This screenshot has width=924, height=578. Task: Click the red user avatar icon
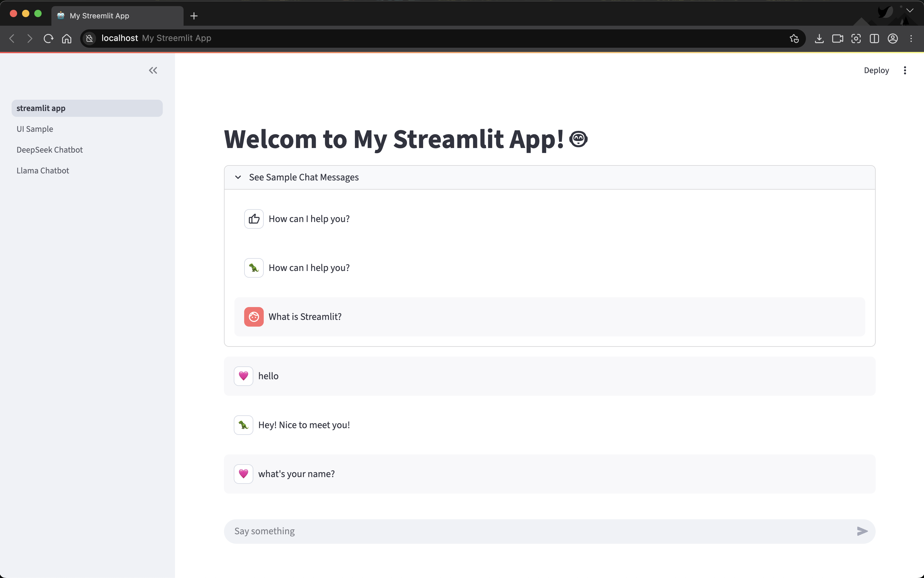254,317
